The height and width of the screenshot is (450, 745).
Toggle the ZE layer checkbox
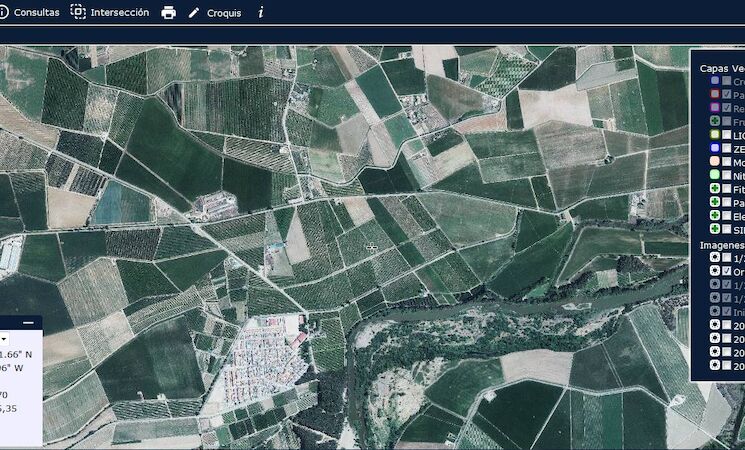pos(726,148)
